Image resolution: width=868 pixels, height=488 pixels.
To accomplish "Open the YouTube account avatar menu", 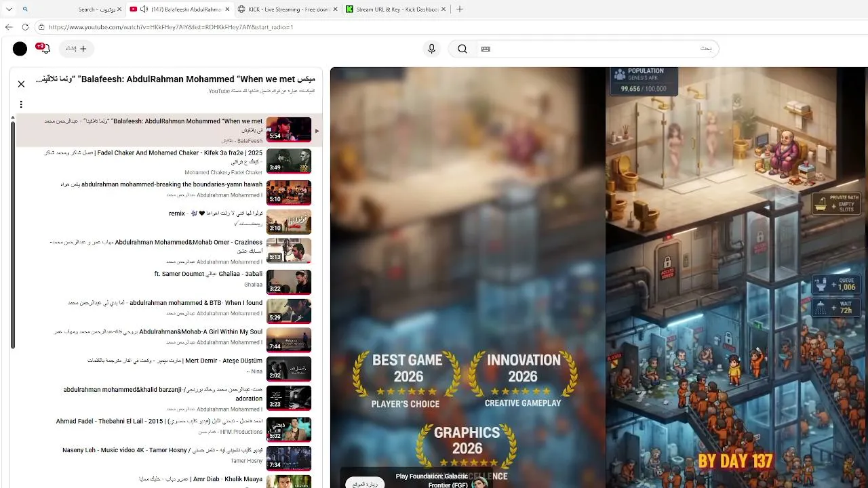I will pos(20,49).
